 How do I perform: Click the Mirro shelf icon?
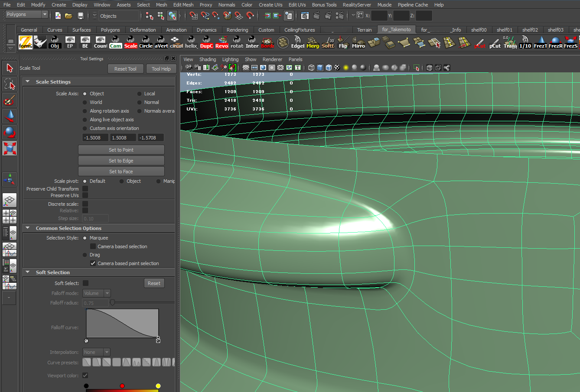[358, 42]
